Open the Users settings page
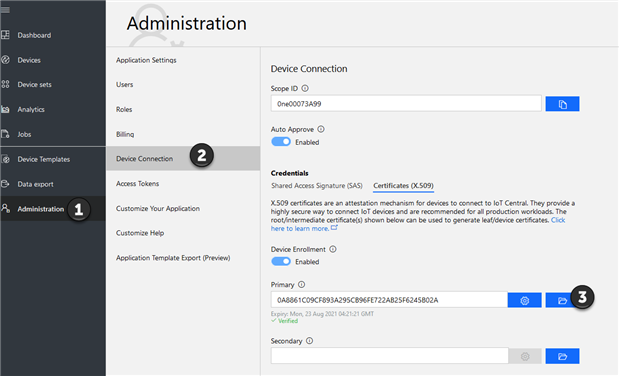This screenshot has width=619, height=376. click(124, 85)
